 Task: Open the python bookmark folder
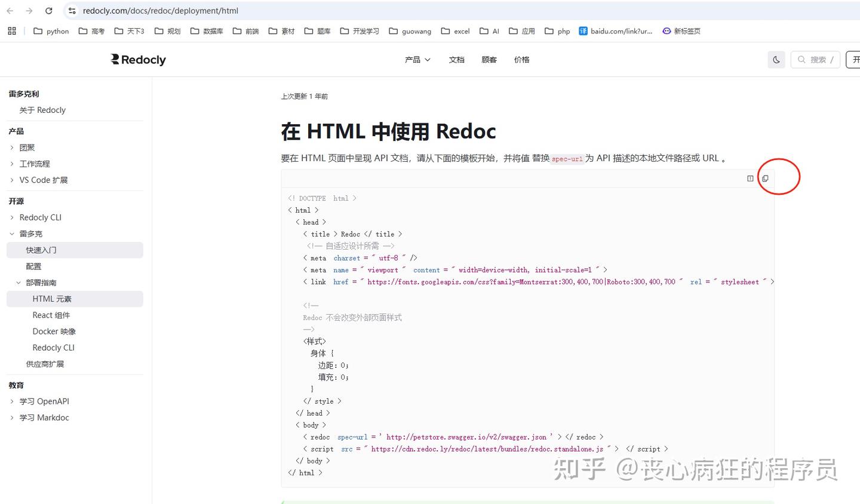(51, 31)
